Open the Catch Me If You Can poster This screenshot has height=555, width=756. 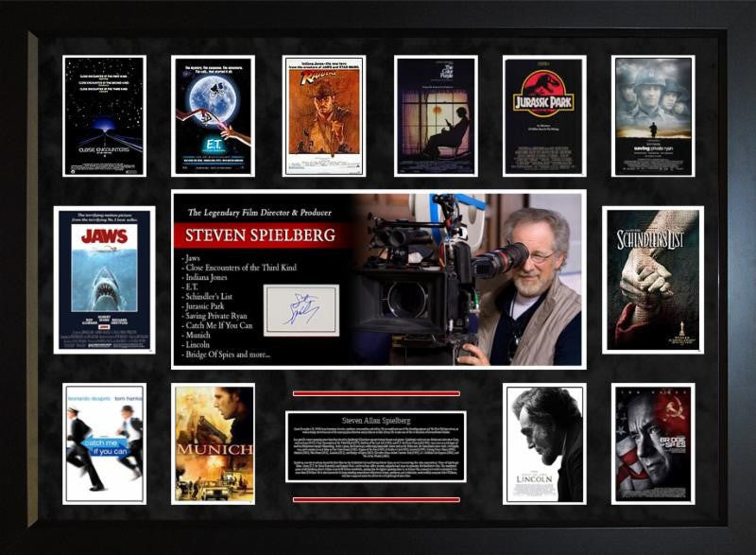[104, 443]
